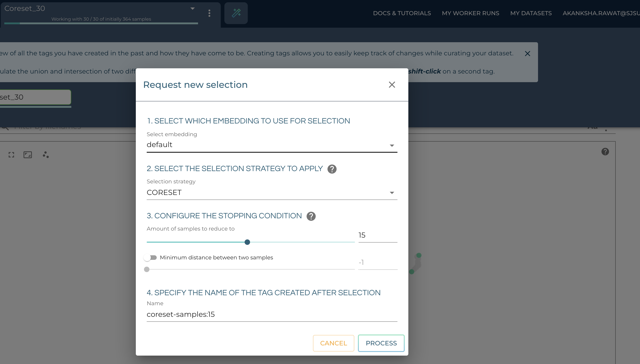Open help for the selection strategy section
Viewport: 640px width, 364px height.
[x=332, y=169]
